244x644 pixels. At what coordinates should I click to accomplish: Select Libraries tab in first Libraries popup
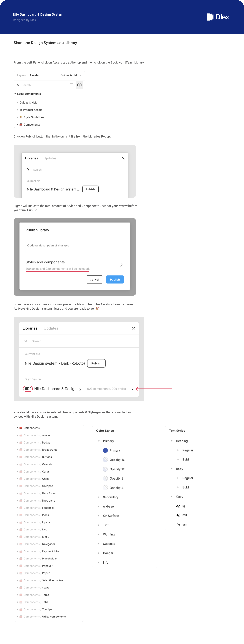(x=31, y=158)
